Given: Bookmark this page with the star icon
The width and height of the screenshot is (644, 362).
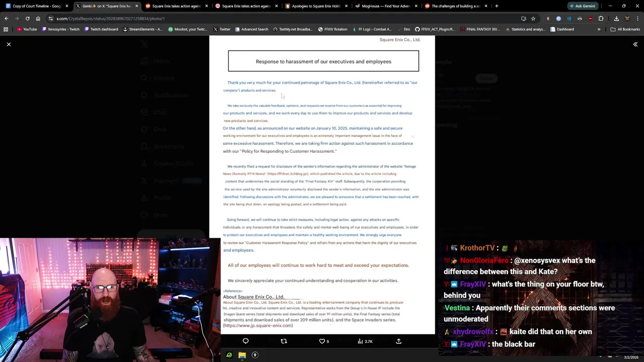Looking at the screenshot, I should coord(533,19).
